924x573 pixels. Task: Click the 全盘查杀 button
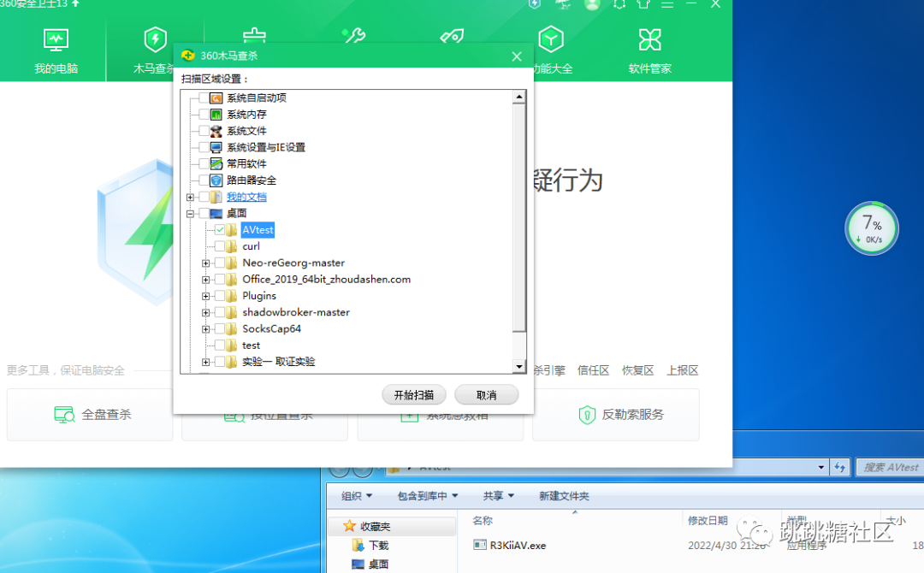(90, 415)
